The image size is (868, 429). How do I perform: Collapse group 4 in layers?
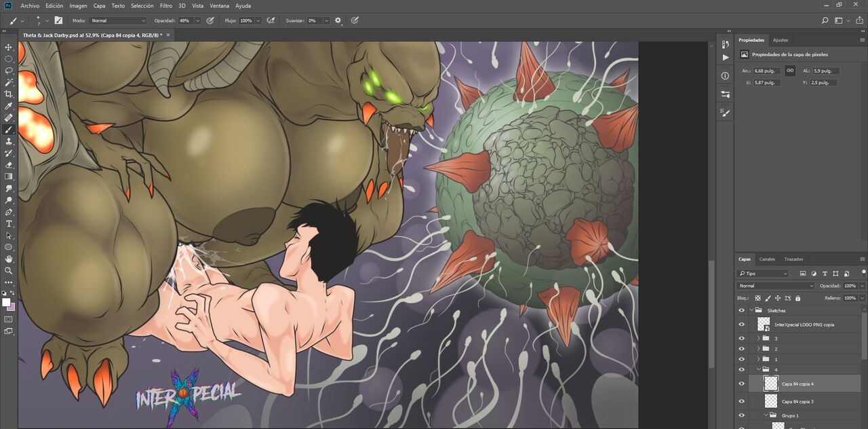759,369
